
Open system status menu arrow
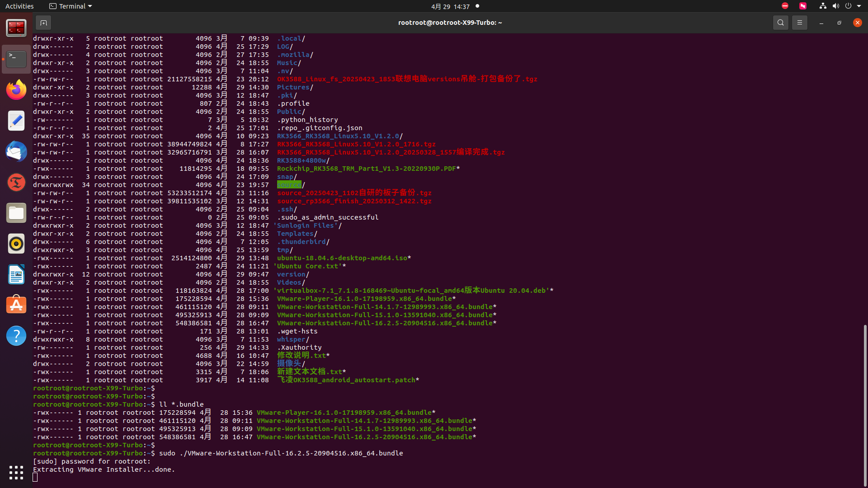pos(859,6)
